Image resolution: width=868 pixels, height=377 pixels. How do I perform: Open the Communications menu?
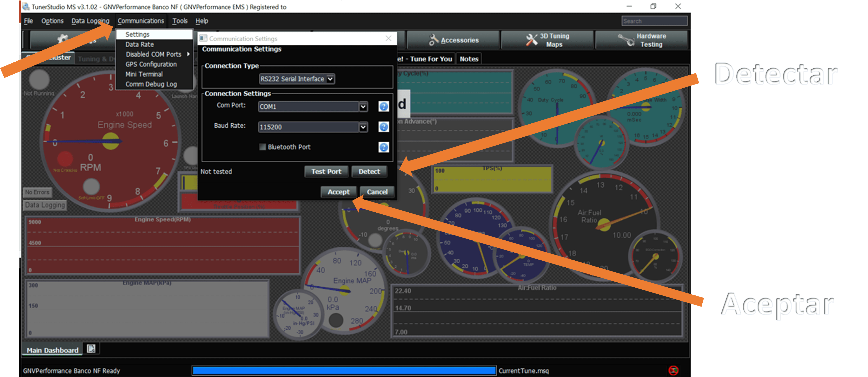[x=141, y=21]
